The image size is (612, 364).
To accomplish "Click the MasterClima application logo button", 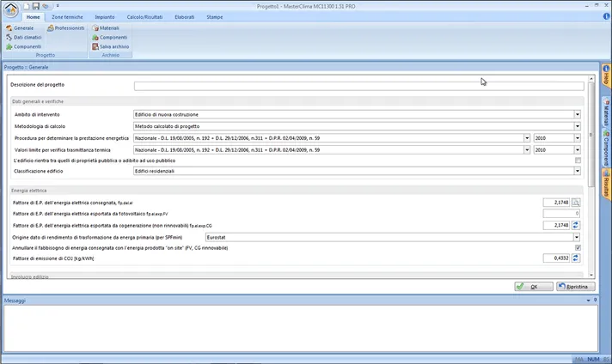I will pyautogui.click(x=10, y=9).
